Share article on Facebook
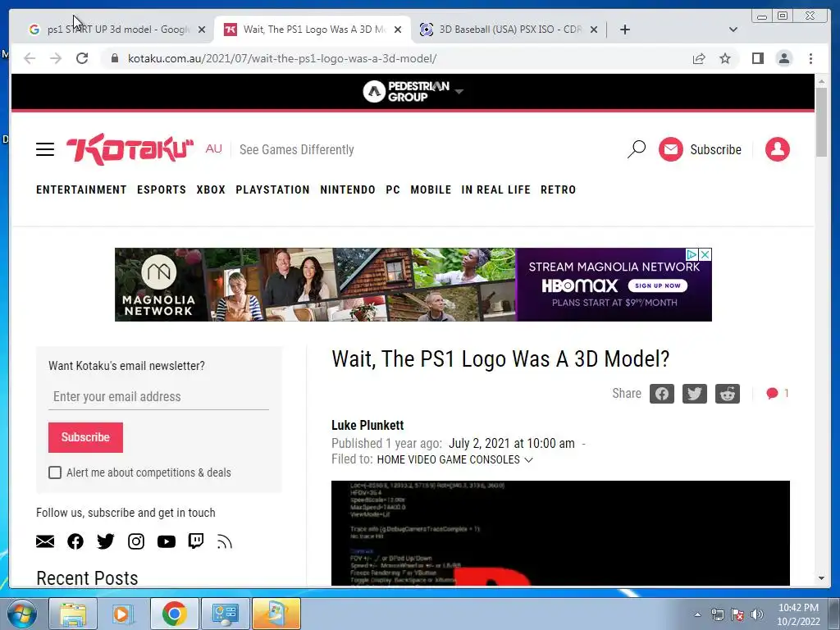 (662, 394)
